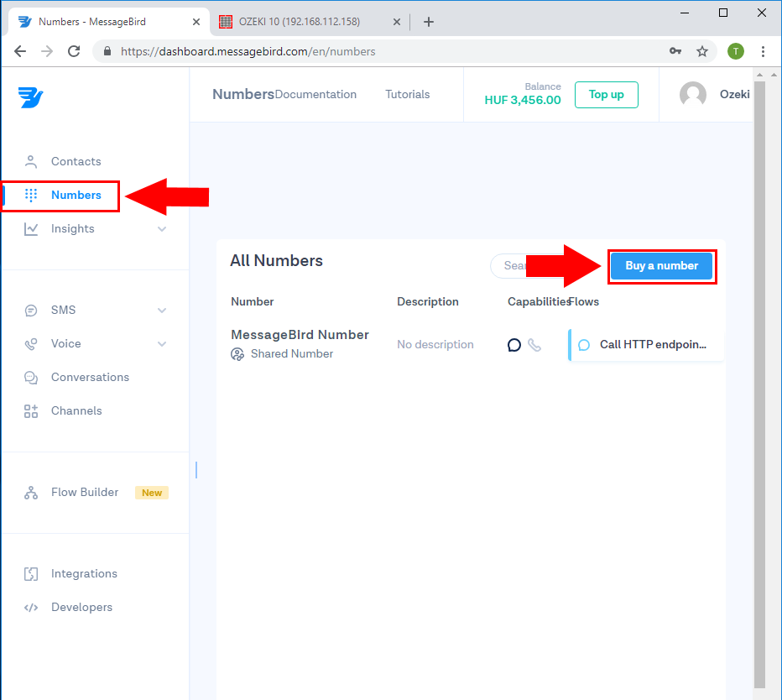Viewport: 782px width, 700px height.
Task: Open Contacts person icon in sidebar
Action: pos(31,162)
